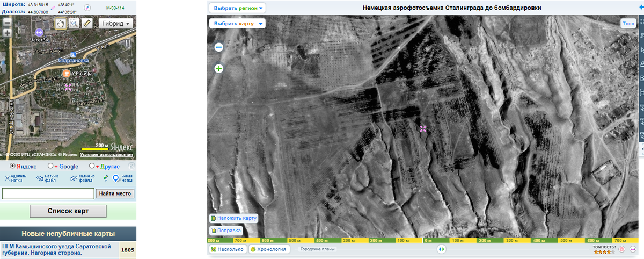Viewport: 644px width, 259px height.
Task: Focus the place search input field
Action: [48, 193]
